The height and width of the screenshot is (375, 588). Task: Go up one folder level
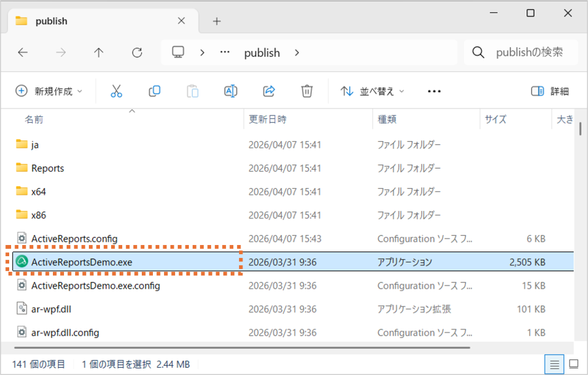click(99, 52)
